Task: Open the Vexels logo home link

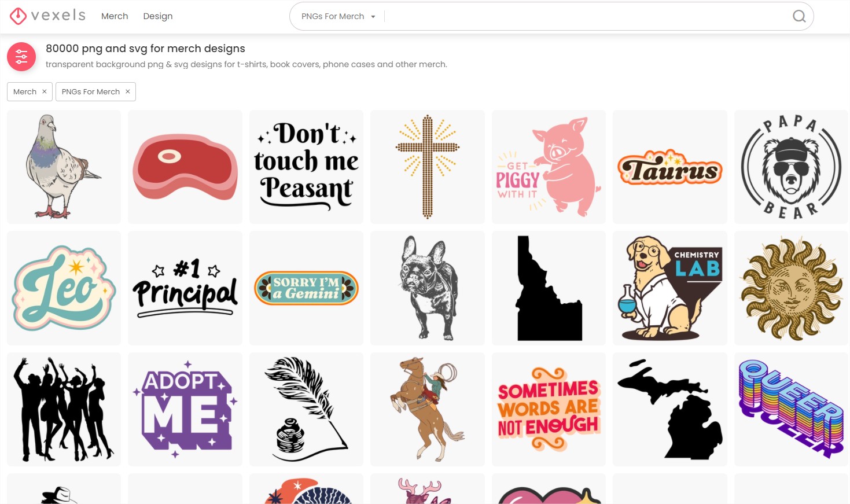Action: (48, 16)
